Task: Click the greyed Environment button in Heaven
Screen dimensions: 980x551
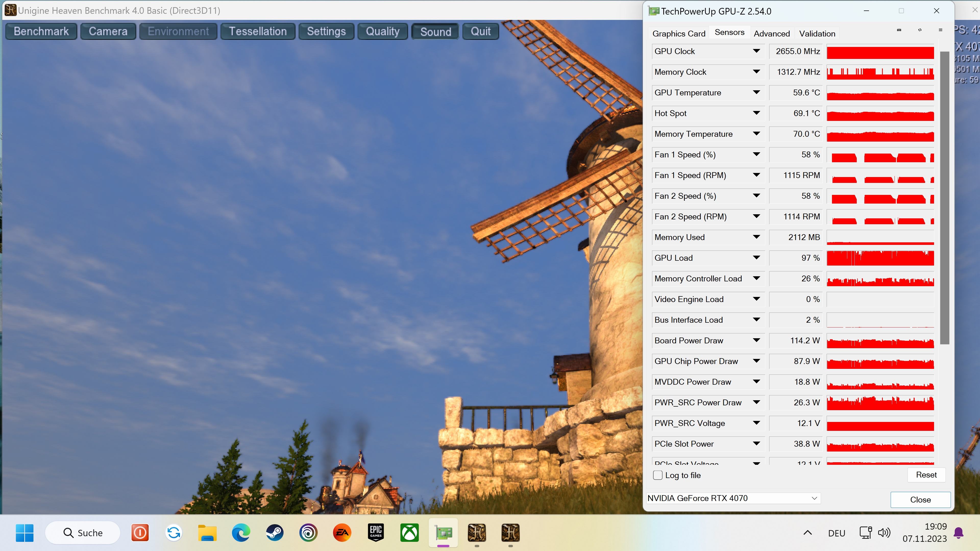Action: [x=178, y=31]
